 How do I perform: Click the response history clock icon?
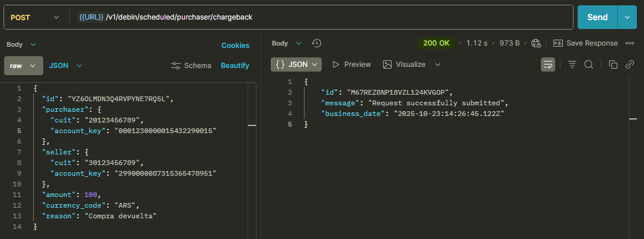(x=316, y=43)
